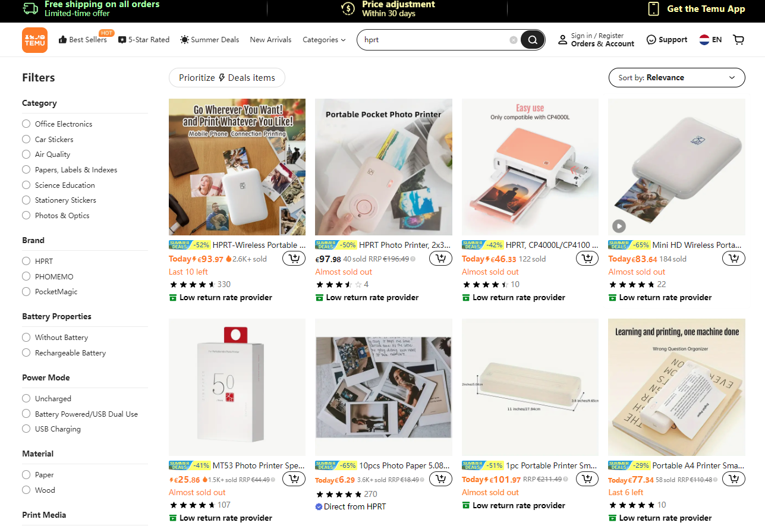The image size is (765, 532).
Task: Go to Temu home via logo
Action: point(34,40)
